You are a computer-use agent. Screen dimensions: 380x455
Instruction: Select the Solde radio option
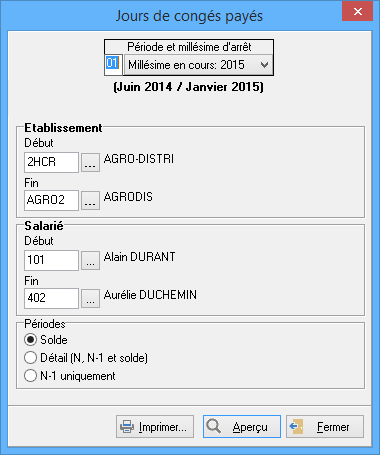pos(30,340)
